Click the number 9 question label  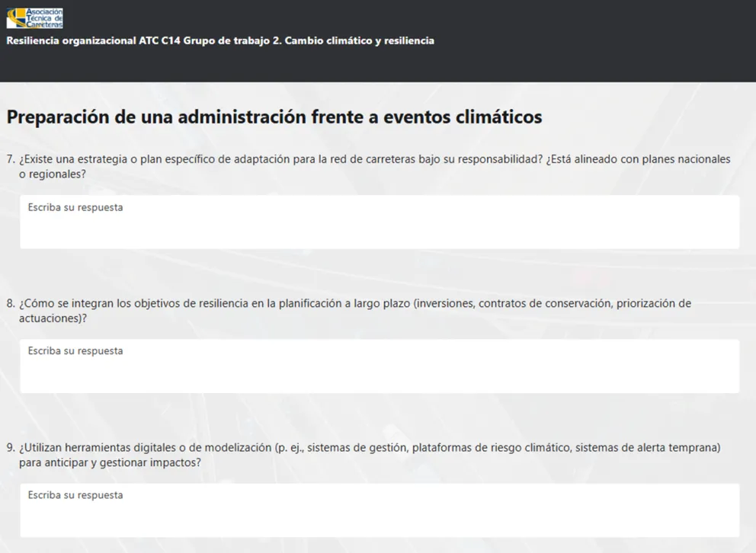tap(11, 447)
